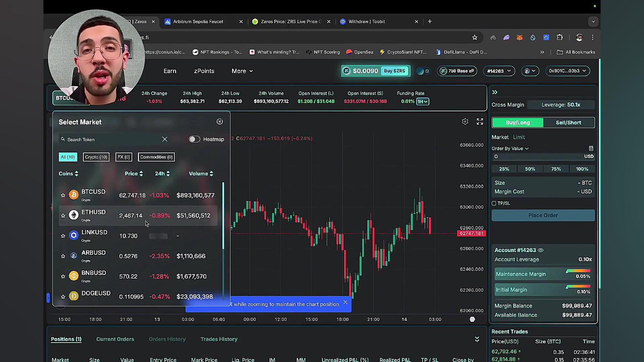Select the LINKUSD coin icon
Screen dimensions: 644x362
pos(74,235)
